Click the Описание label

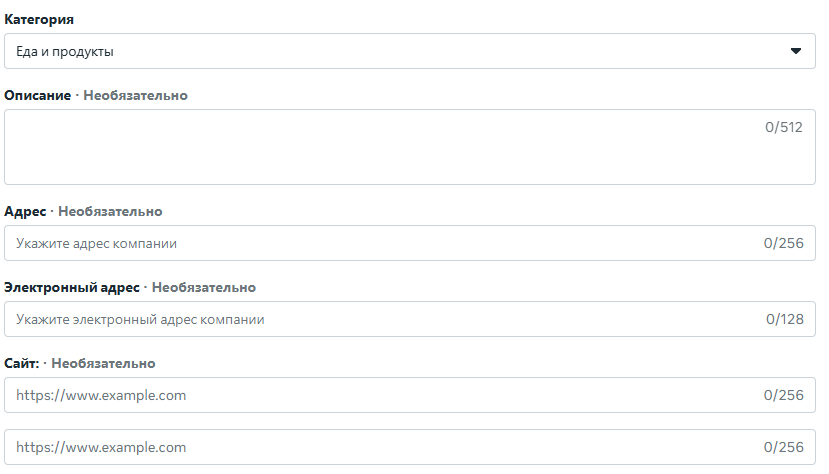[38, 95]
